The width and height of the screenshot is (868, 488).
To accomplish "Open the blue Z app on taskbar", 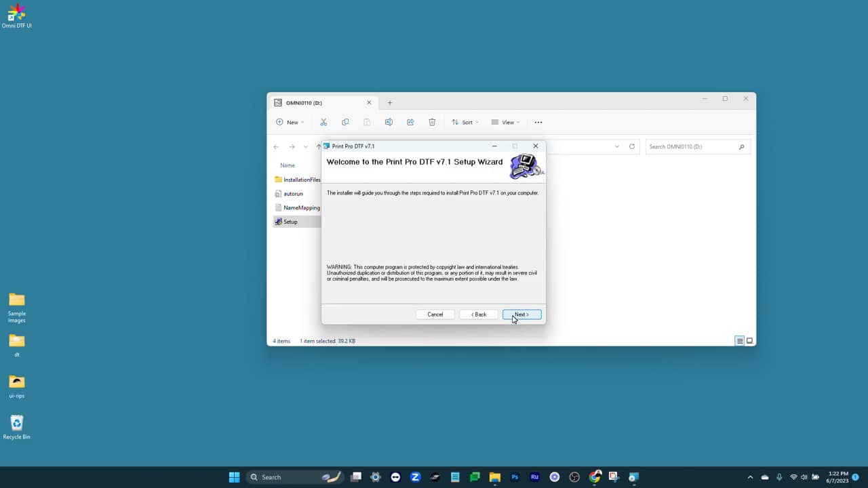I will 415,477.
